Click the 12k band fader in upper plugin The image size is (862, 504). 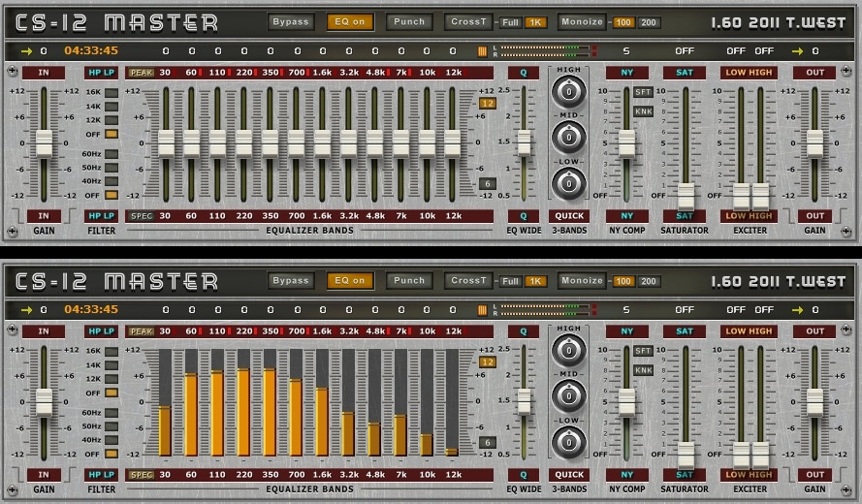453,143
